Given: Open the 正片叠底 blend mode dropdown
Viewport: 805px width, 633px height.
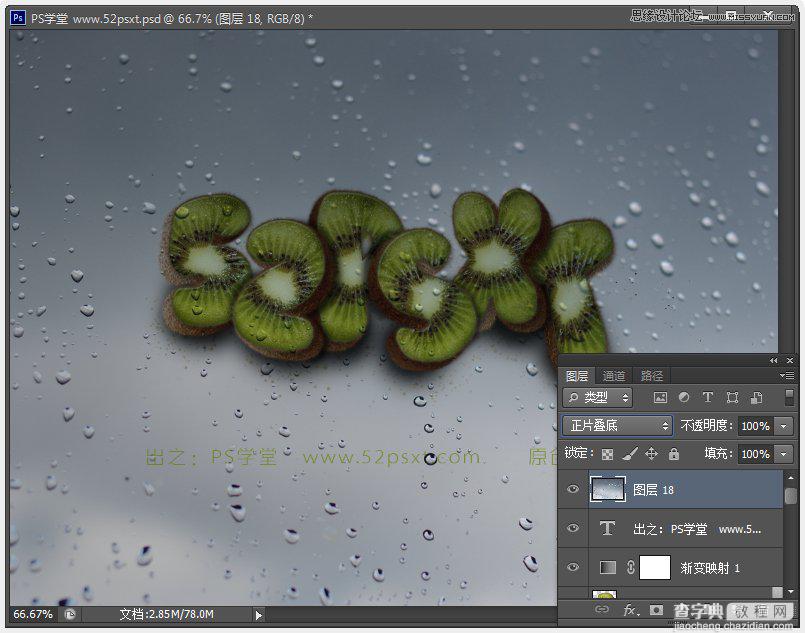Looking at the screenshot, I should (x=618, y=426).
